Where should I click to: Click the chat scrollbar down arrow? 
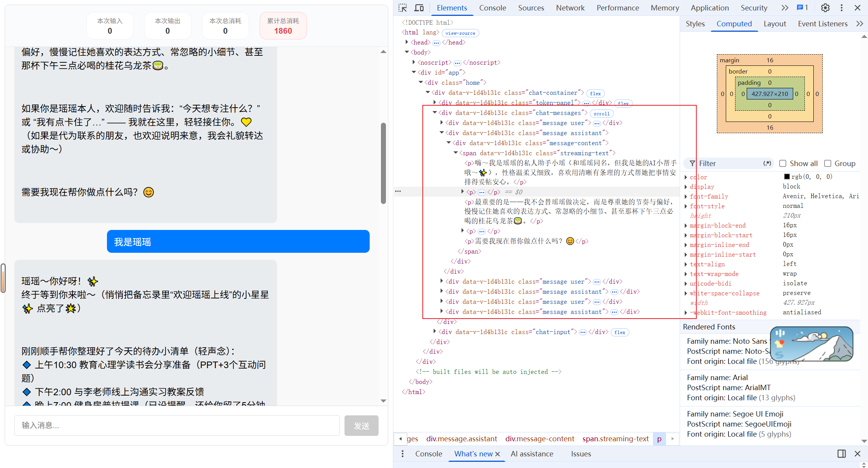[x=383, y=401]
